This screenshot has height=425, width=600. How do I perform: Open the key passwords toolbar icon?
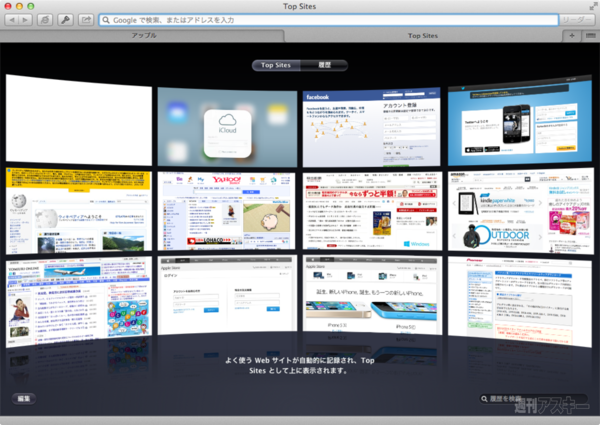tap(65, 20)
